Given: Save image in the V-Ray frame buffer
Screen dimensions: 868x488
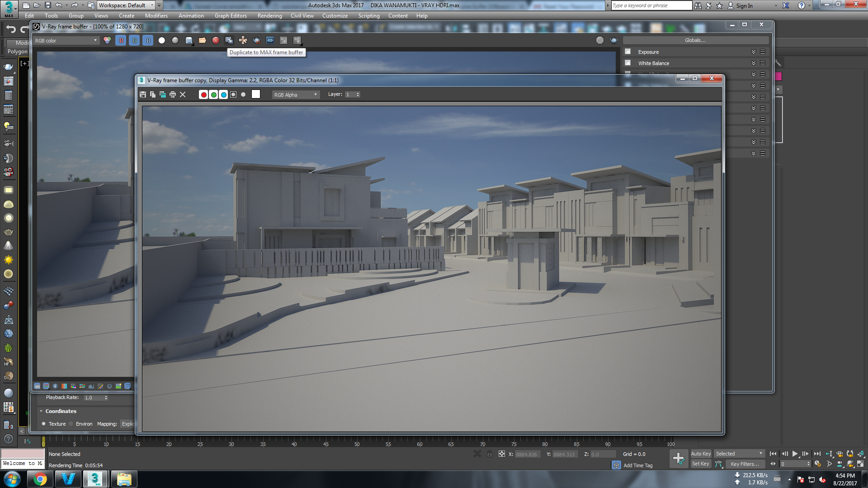Looking at the screenshot, I should tap(189, 40).
